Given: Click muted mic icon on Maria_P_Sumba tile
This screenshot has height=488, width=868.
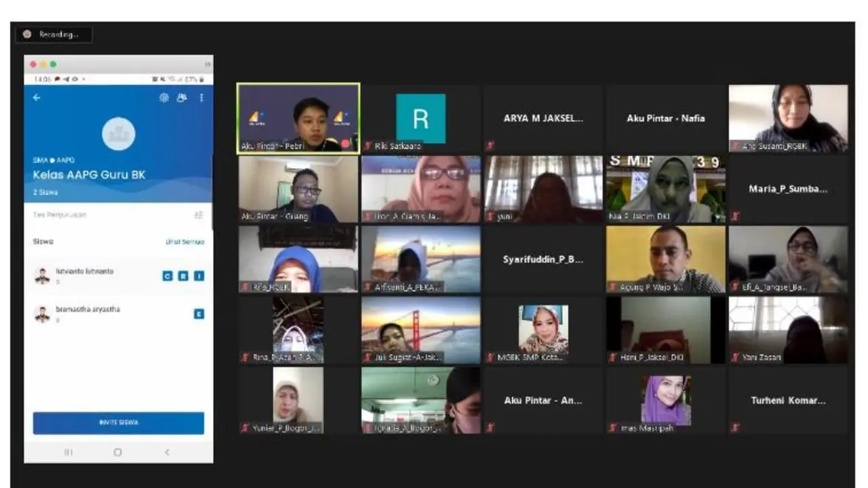Looking at the screenshot, I should 736,216.
